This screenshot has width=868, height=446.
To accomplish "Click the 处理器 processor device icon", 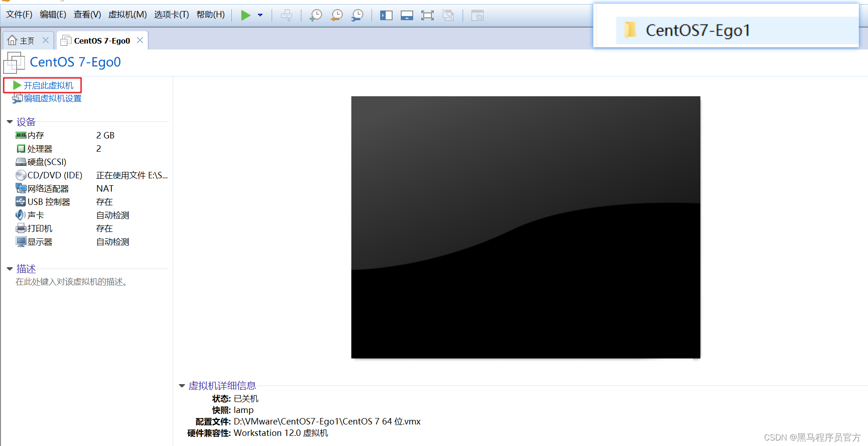I will (21, 149).
